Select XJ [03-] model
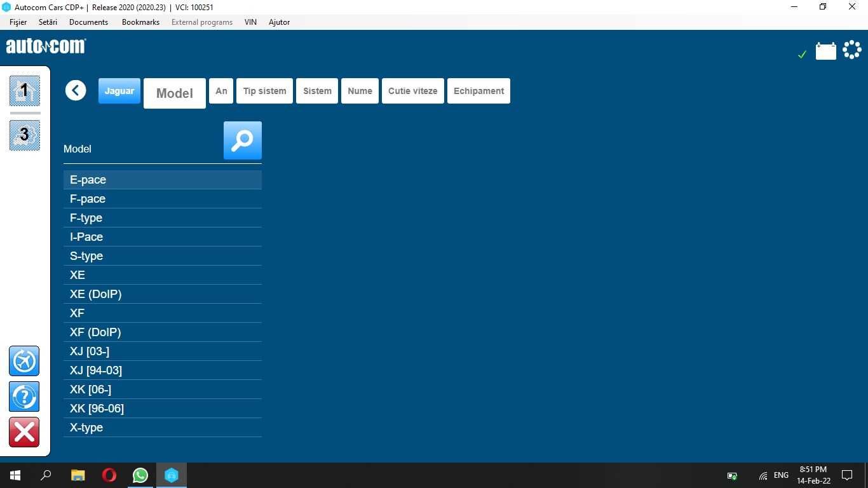Screen dimensions: 868x488 tap(163, 351)
